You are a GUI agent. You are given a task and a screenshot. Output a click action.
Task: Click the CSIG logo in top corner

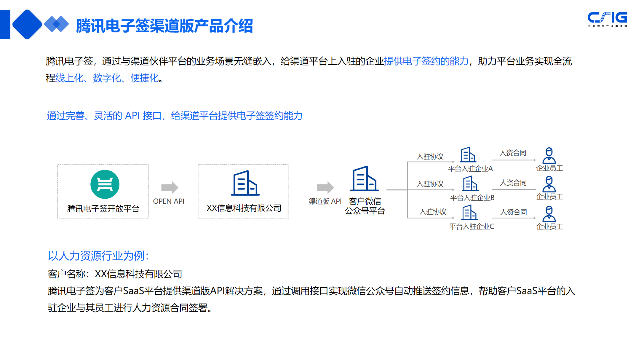pyautogui.click(x=607, y=19)
